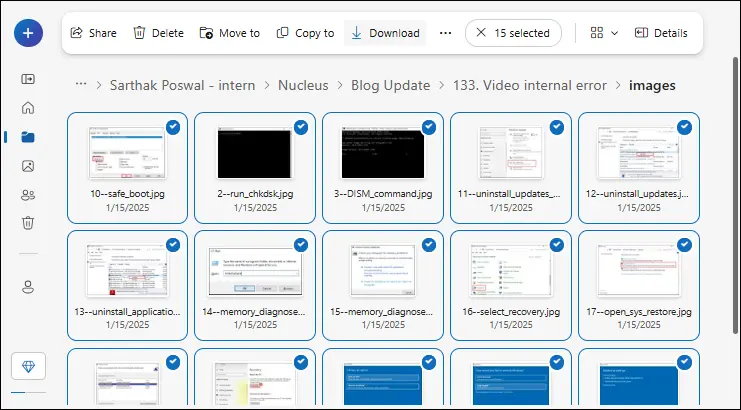Open thumbnail of 3--DISM_command.jpg

tap(383, 153)
